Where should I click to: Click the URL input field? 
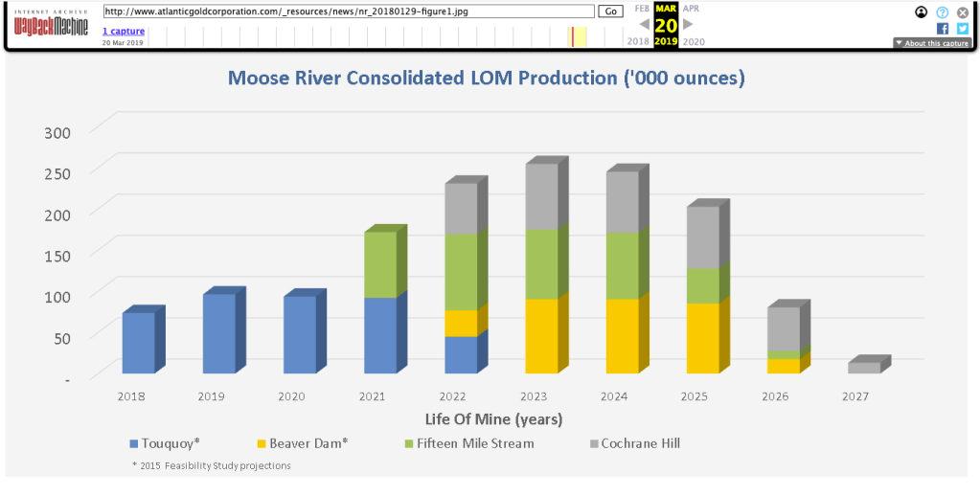349,11
